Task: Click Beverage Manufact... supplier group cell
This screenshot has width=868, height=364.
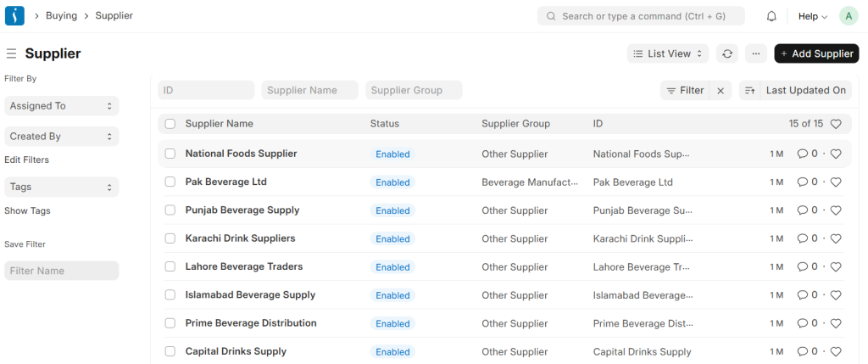Action: point(530,182)
